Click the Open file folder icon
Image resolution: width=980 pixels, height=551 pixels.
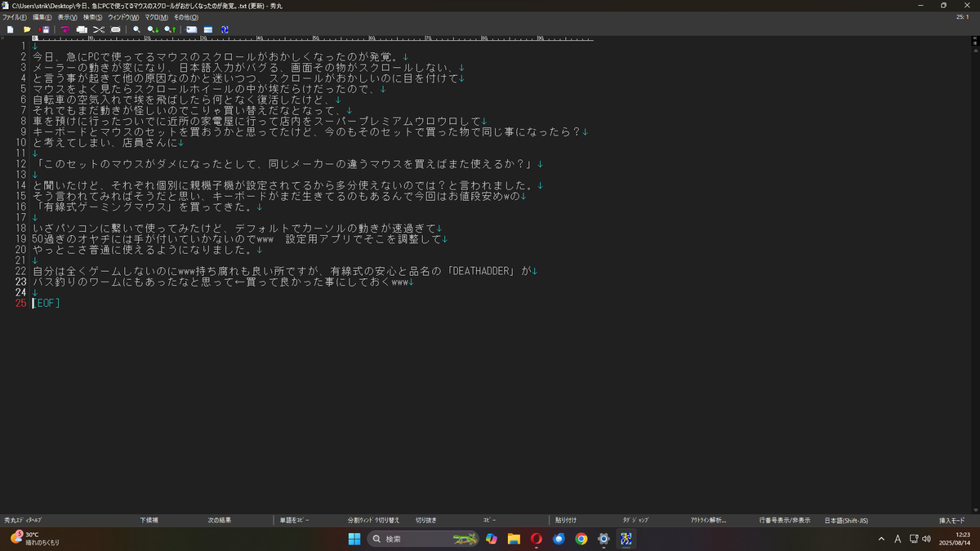[28, 29]
